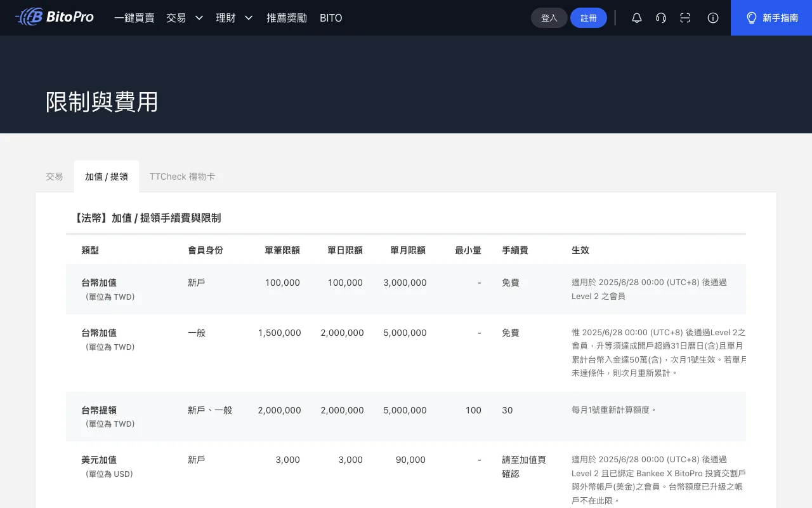The image size is (812, 508).
Task: Select 台幣加值 in the 新戶 row
Action: click(x=99, y=283)
